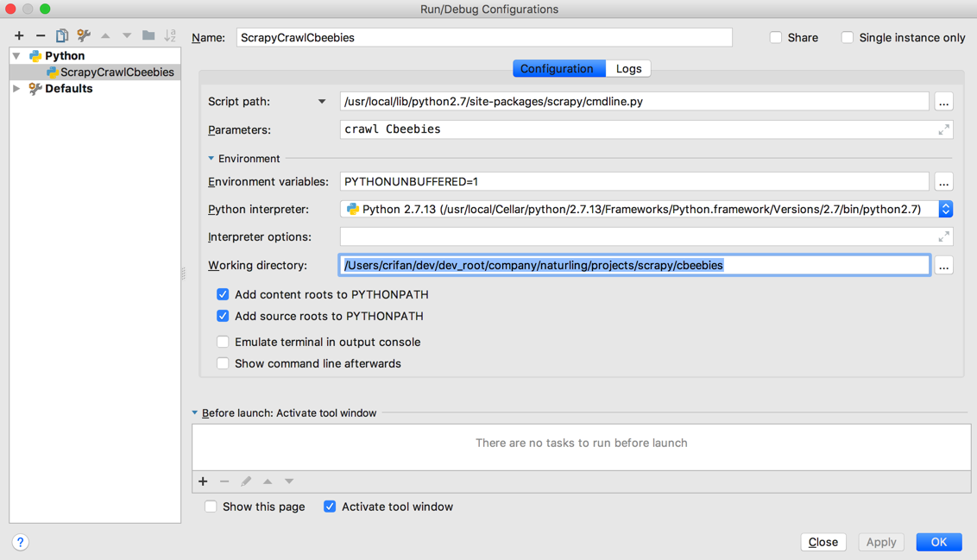Click the sort configurations icon
Screen dimensions: 977x560
170,35
